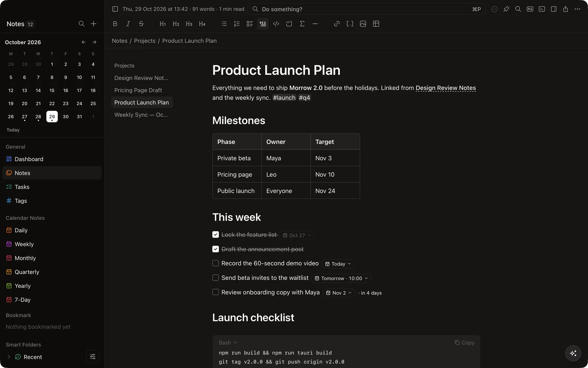This screenshot has height=368, width=588.
Task: Check 'Record the 60-second demo video'
Action: (216, 263)
